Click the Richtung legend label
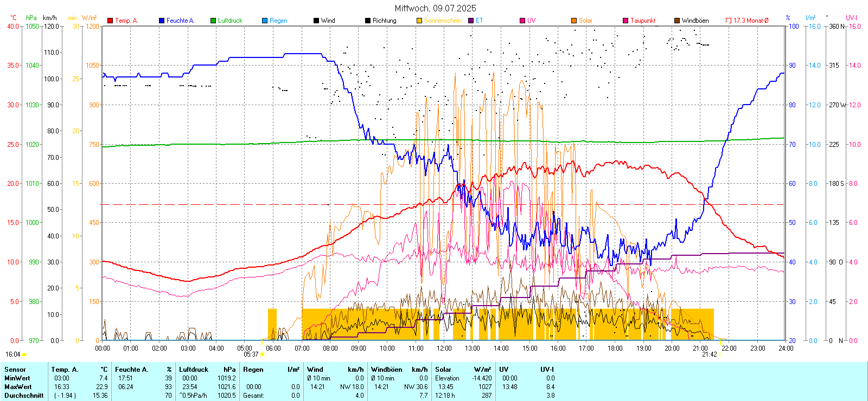 coord(384,21)
